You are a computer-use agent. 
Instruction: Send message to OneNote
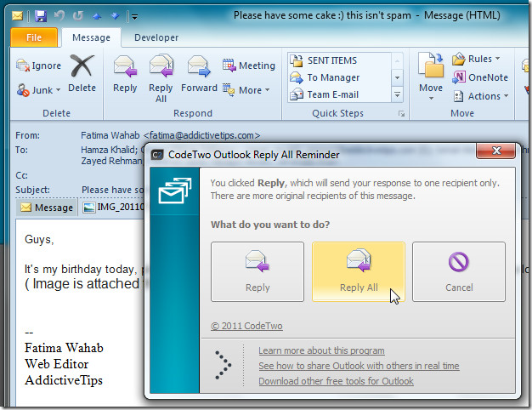click(x=480, y=77)
